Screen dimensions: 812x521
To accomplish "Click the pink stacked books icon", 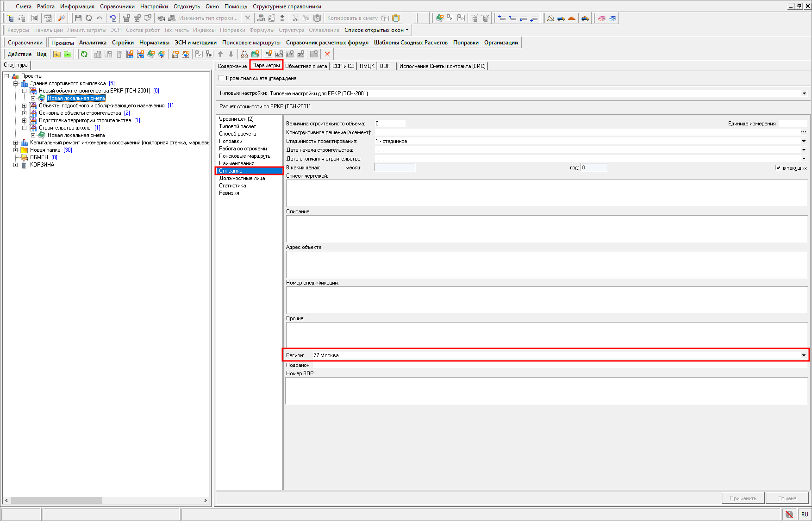I will 602,18.
